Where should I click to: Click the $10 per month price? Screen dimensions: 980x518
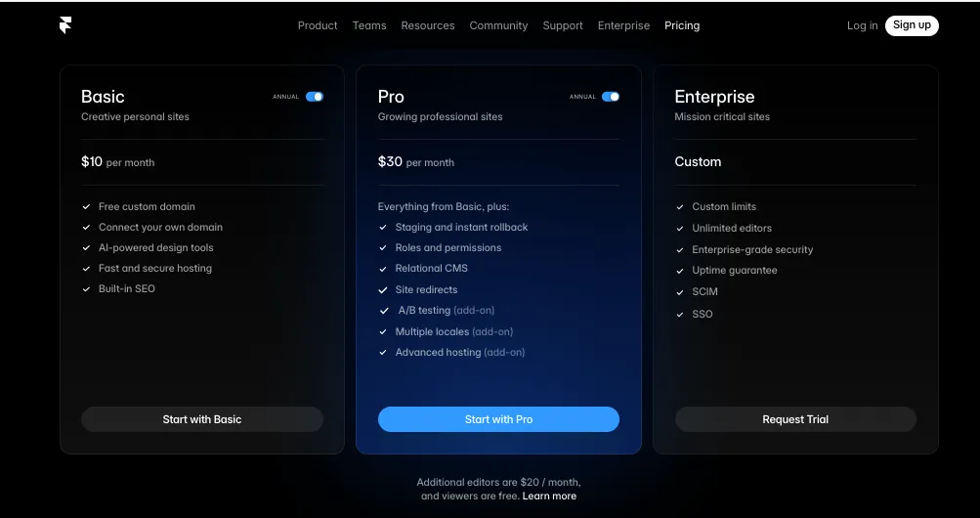click(117, 162)
